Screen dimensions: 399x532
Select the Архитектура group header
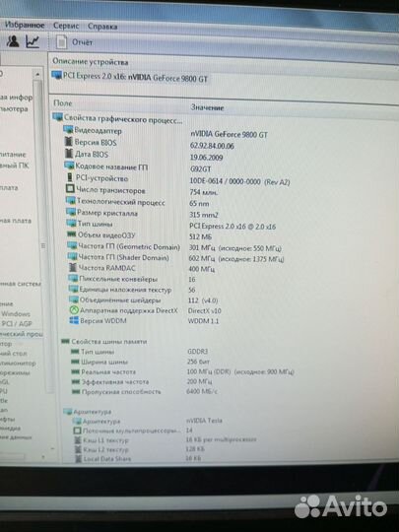pyautogui.click(x=88, y=412)
